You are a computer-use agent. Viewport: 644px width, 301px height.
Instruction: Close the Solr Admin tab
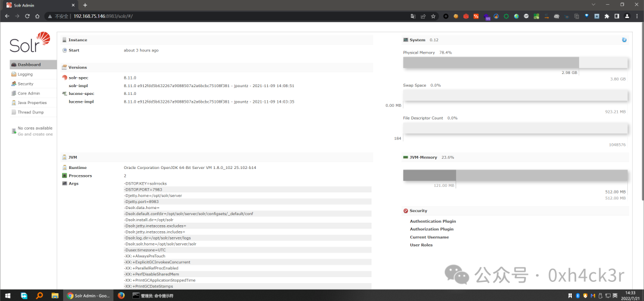(72, 5)
